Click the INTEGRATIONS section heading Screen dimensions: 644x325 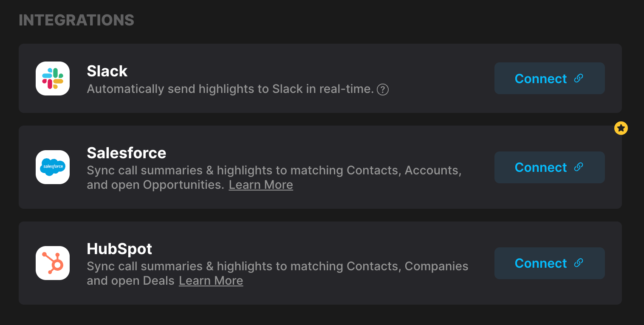[x=76, y=20]
